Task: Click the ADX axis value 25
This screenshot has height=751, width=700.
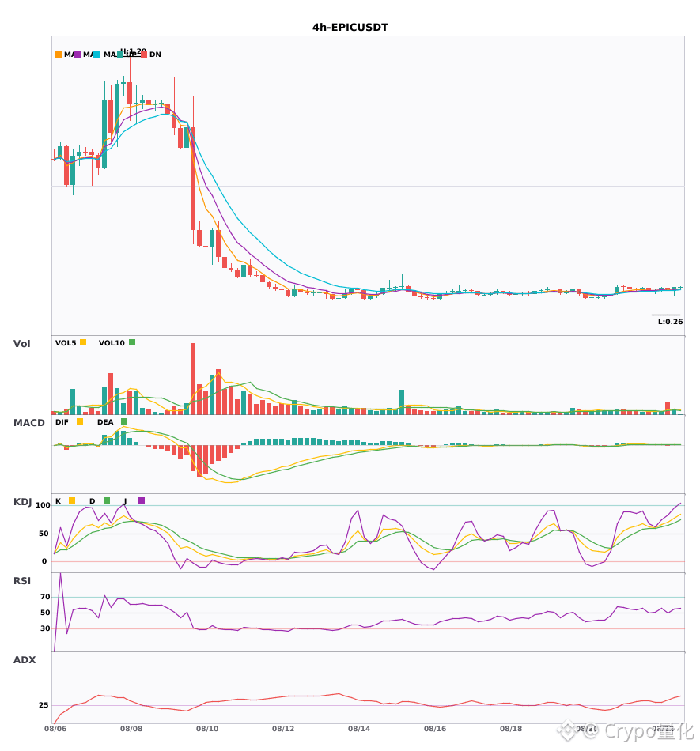Action: click(44, 705)
